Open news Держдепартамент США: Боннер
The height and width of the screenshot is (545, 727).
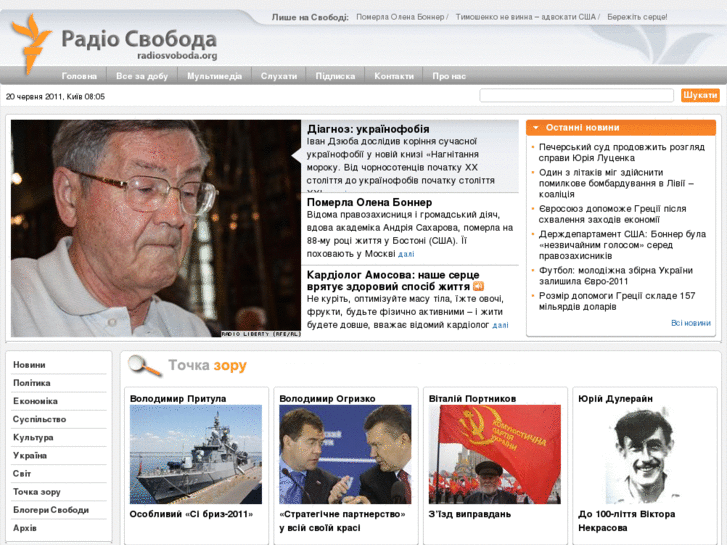622,245
